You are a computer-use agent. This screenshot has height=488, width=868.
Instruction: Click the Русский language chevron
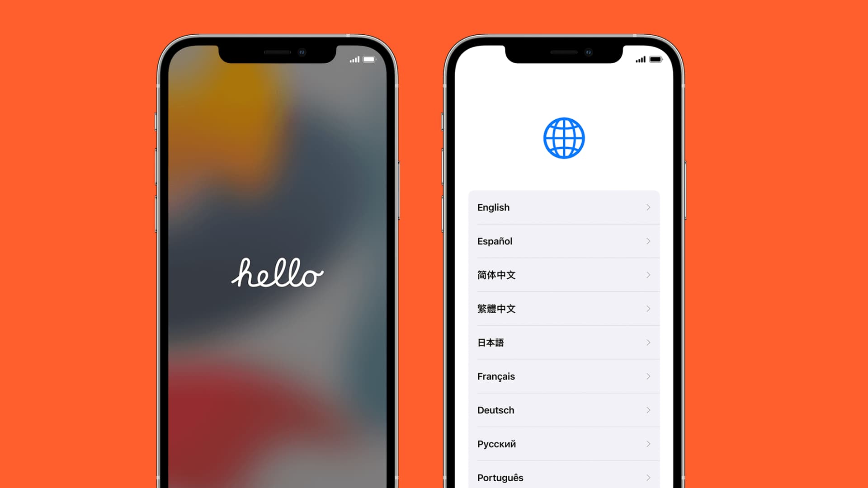tap(647, 444)
